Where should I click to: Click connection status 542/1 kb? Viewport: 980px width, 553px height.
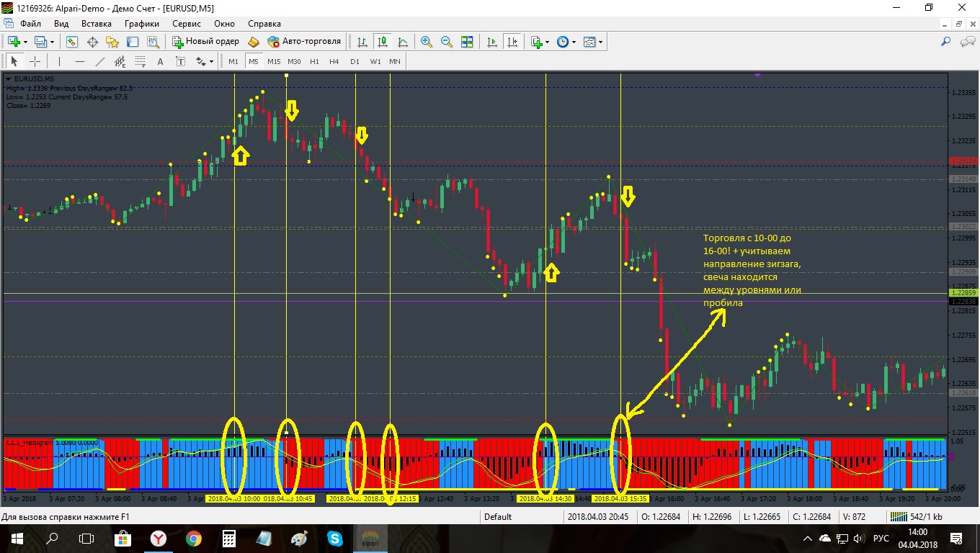(x=916, y=516)
